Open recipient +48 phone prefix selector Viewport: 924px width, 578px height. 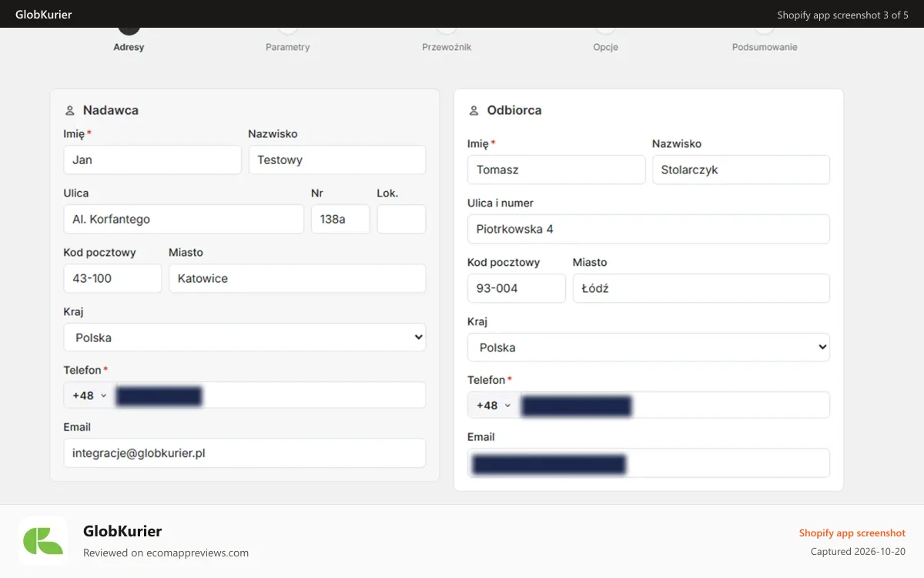click(493, 405)
